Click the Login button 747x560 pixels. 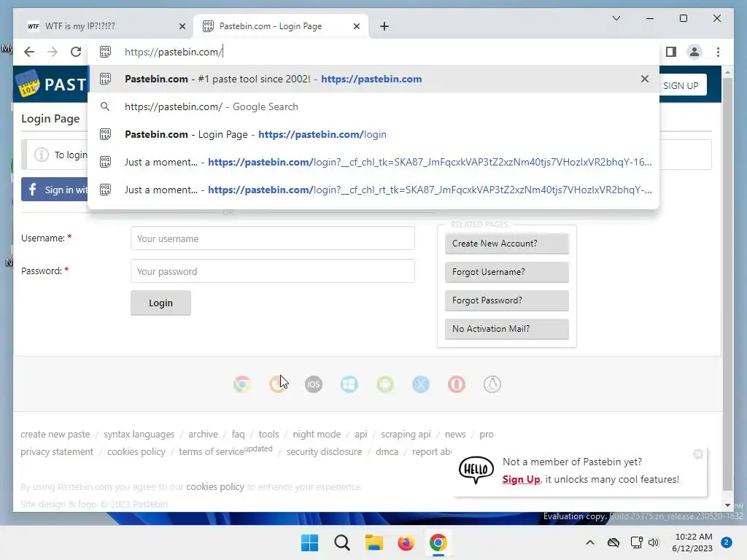160,303
